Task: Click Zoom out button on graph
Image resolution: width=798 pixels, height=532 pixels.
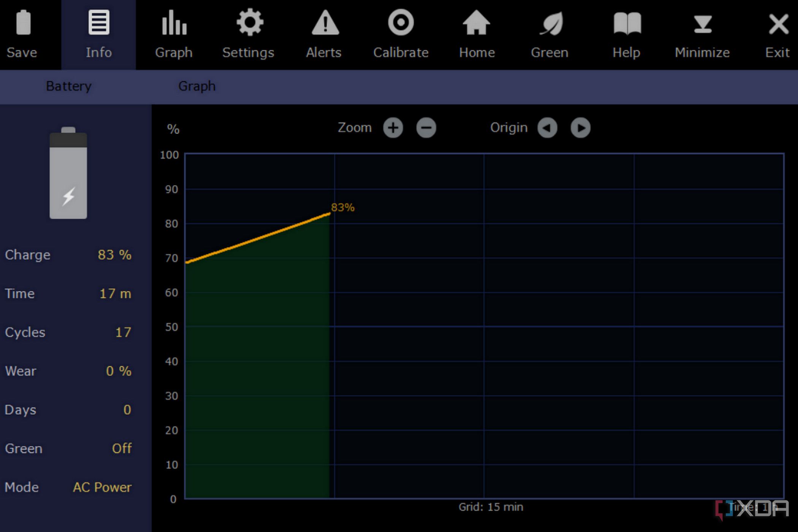Action: point(427,128)
